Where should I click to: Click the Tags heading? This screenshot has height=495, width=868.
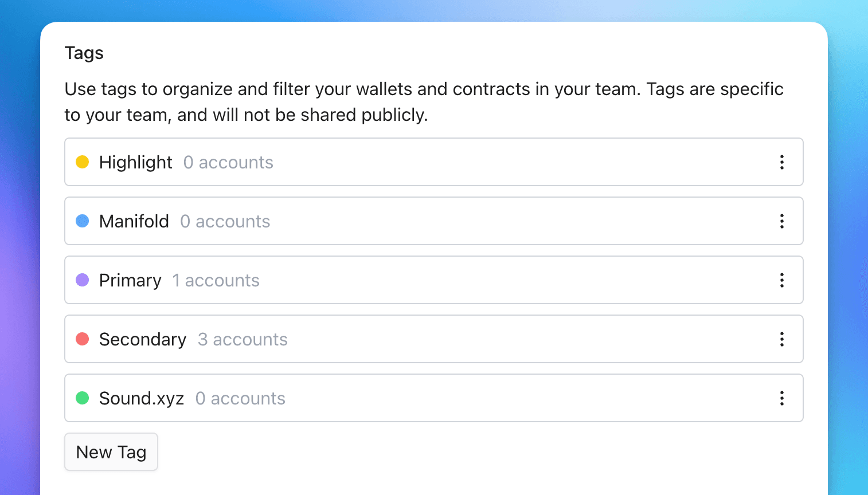point(84,53)
